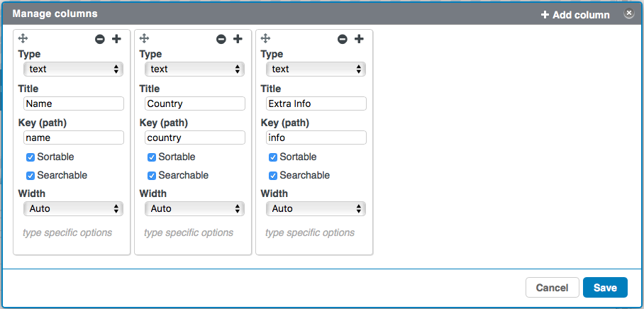Click the move handle on Extra Info column
The image size is (644, 309).
pos(266,38)
